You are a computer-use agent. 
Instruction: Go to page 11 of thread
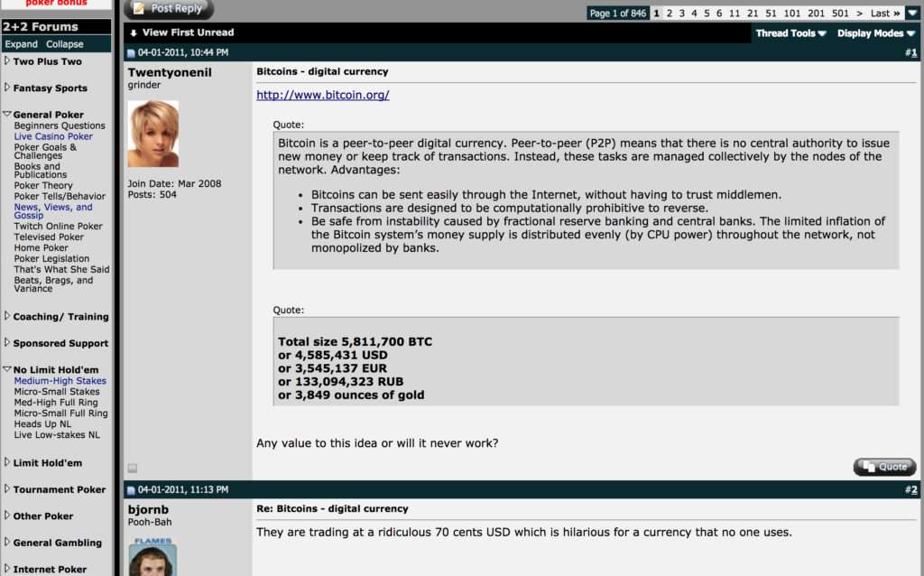[735, 13]
